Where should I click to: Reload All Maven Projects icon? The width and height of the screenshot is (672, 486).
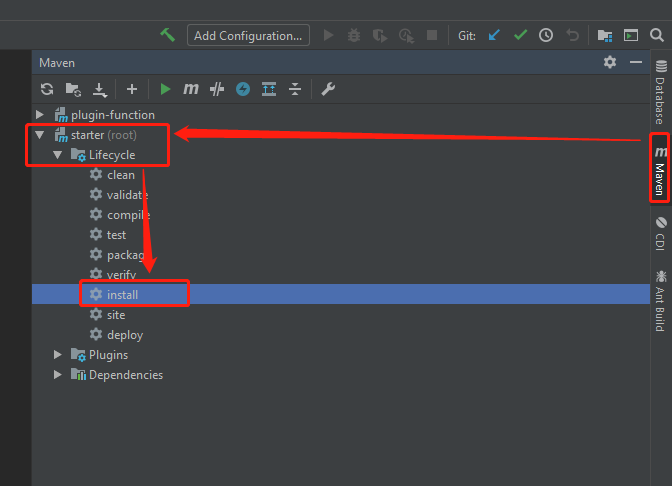[x=47, y=89]
